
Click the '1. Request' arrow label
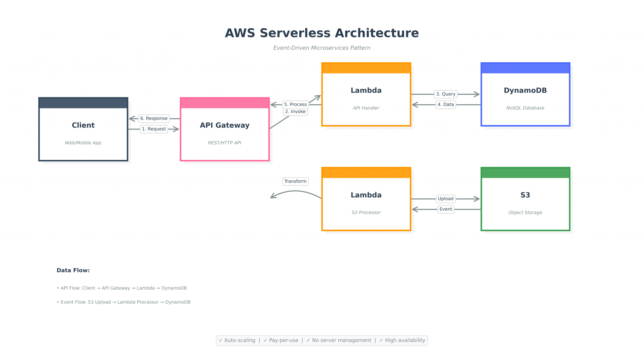pyautogui.click(x=154, y=129)
